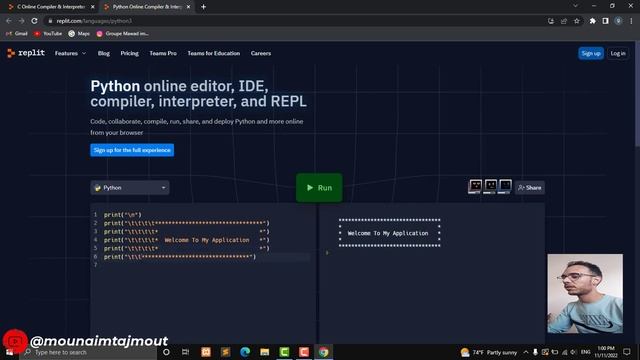The height and width of the screenshot is (360, 640).
Task: Open Sublime Text from taskbar
Action: click(225, 352)
